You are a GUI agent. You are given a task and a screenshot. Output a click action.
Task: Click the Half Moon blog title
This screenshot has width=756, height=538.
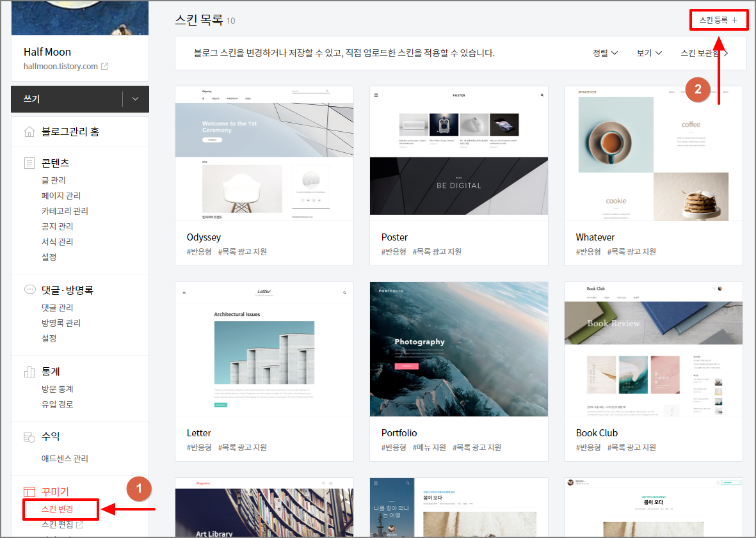click(47, 52)
